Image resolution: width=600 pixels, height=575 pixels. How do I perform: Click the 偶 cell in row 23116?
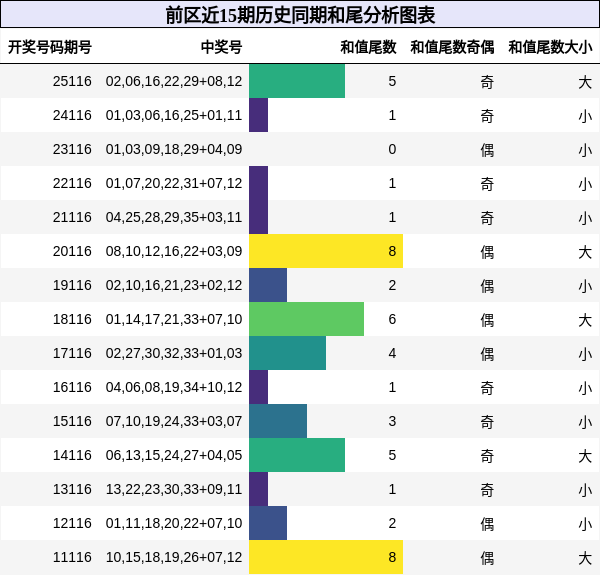point(487,150)
